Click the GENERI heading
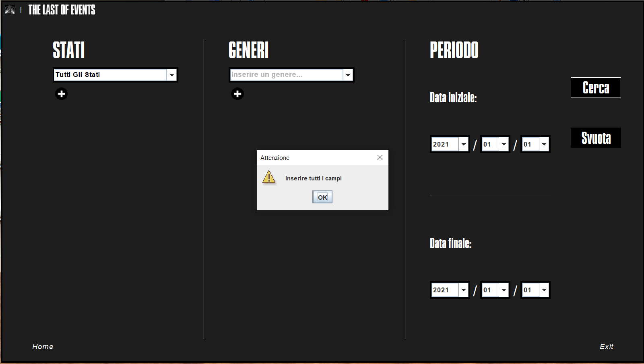Viewport: 644px width, 364px height. [x=248, y=50]
